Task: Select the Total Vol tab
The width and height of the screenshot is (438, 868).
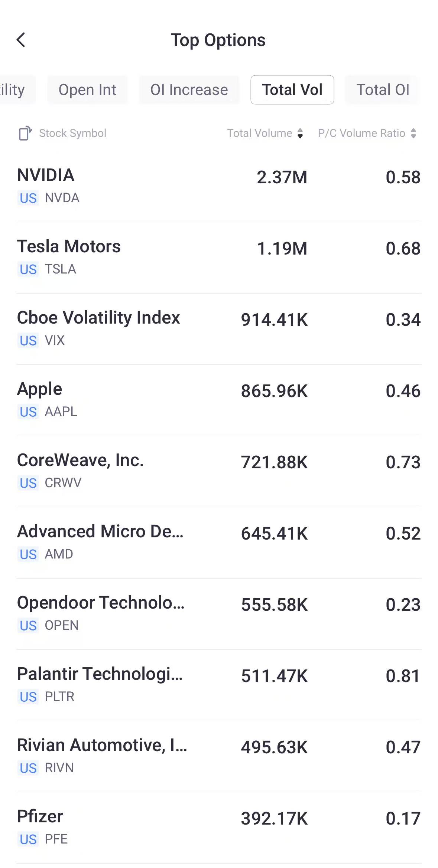Action: [292, 90]
